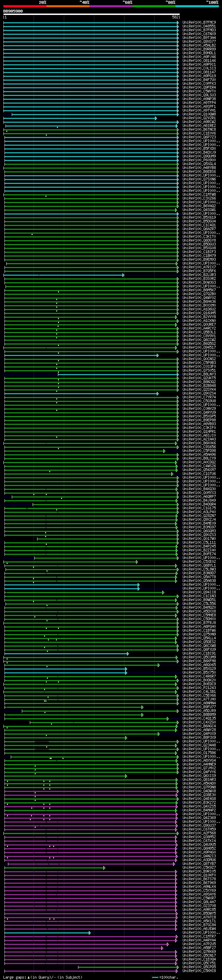Open the UniRef100_P60900 hit
This screenshot has height=980, width=222.
pyautogui.click(x=199, y=160)
